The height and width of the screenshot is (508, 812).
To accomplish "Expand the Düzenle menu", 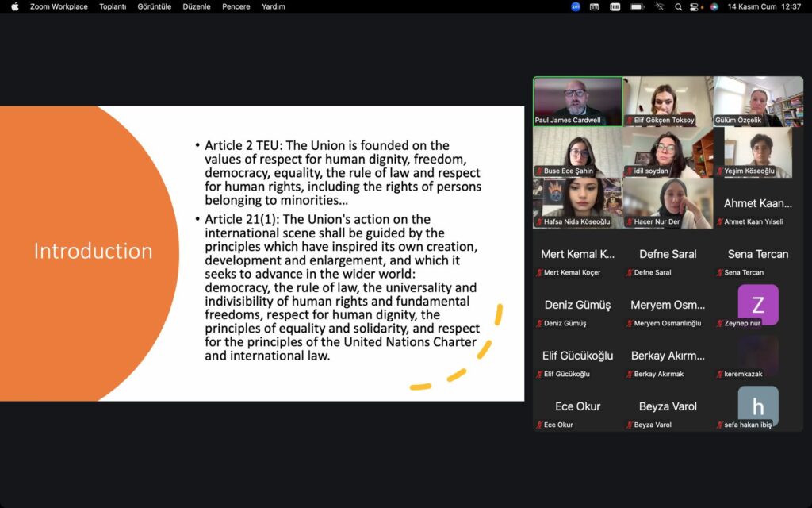I will pos(197,6).
